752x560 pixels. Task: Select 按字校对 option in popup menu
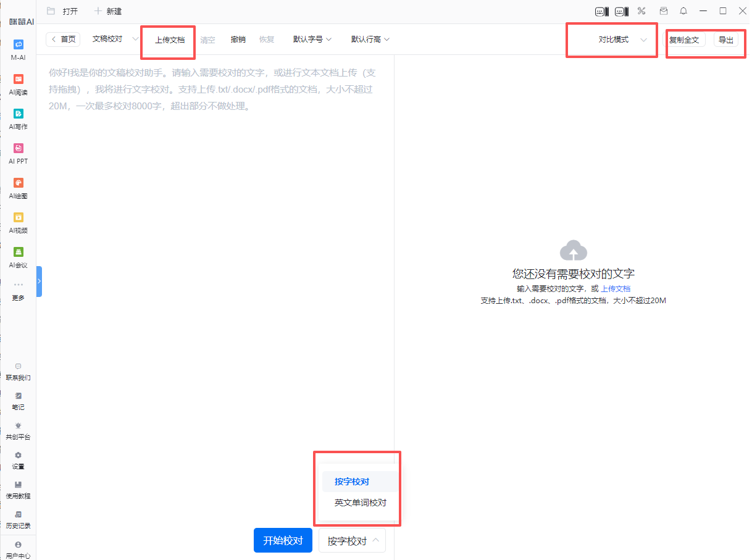click(x=352, y=482)
